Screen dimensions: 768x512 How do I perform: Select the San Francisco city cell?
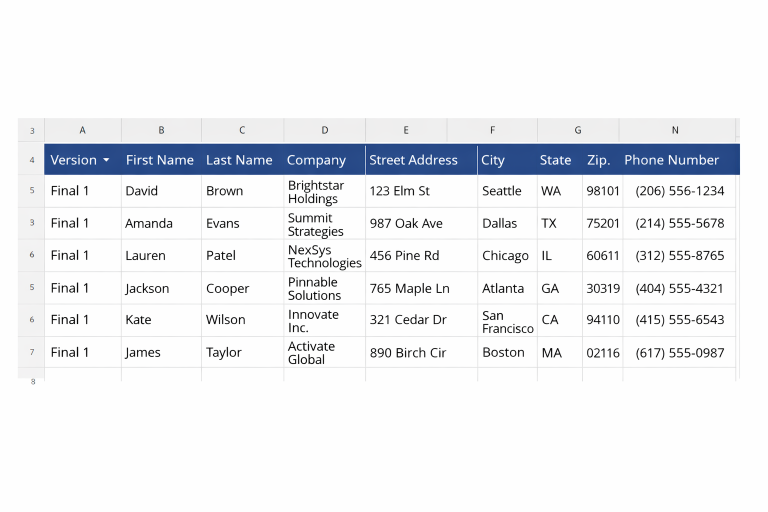click(507, 321)
